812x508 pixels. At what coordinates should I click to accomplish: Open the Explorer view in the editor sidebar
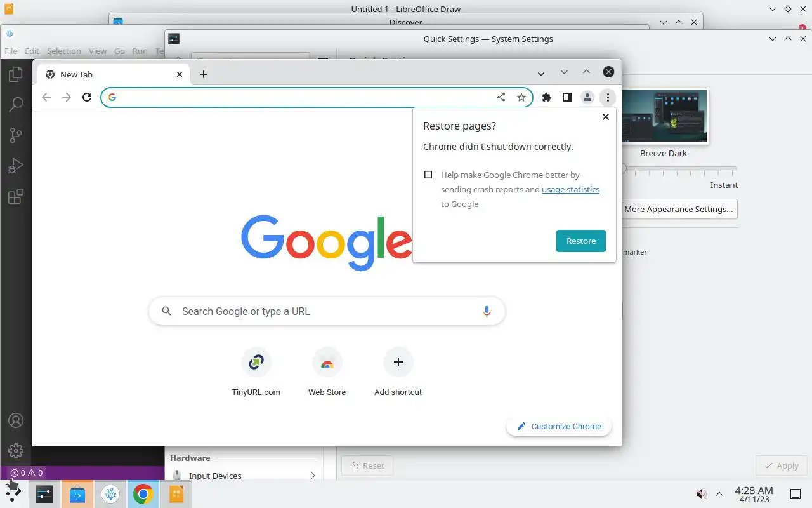point(16,75)
